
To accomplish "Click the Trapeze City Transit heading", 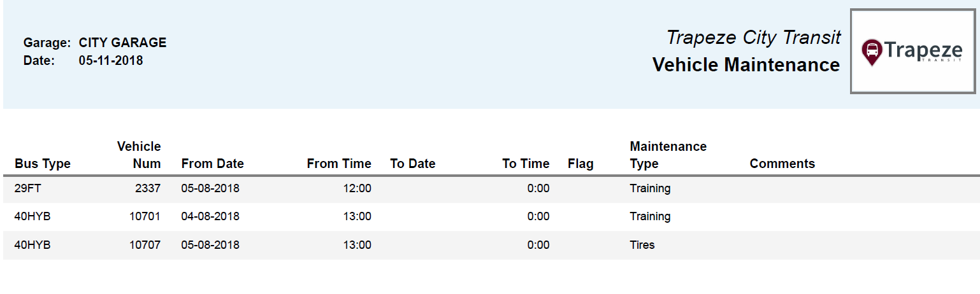I will click(x=753, y=38).
